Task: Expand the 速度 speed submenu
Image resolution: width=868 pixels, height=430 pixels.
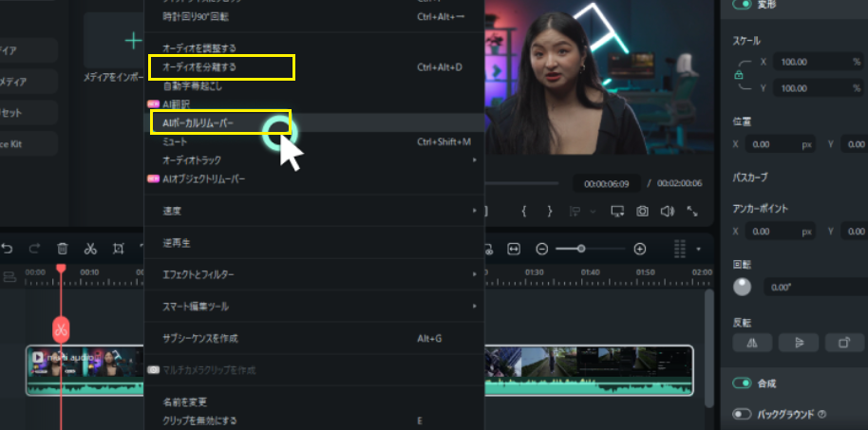Action: coord(313,210)
